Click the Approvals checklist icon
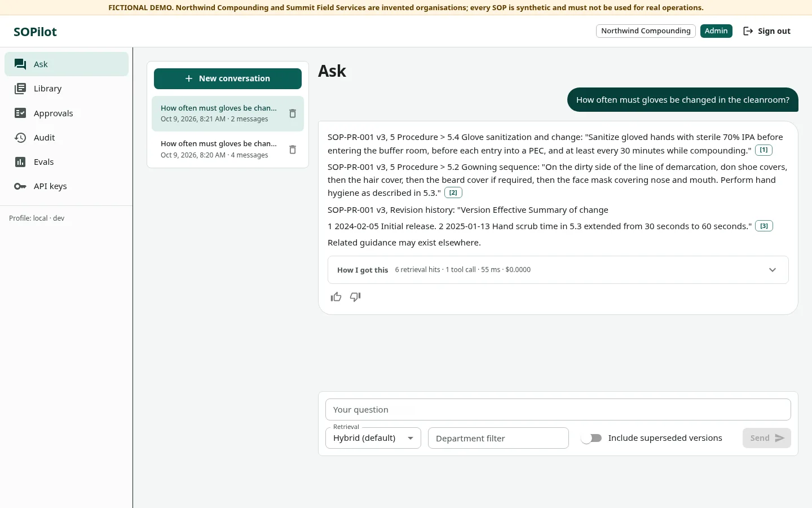The height and width of the screenshot is (508, 812). tap(20, 113)
